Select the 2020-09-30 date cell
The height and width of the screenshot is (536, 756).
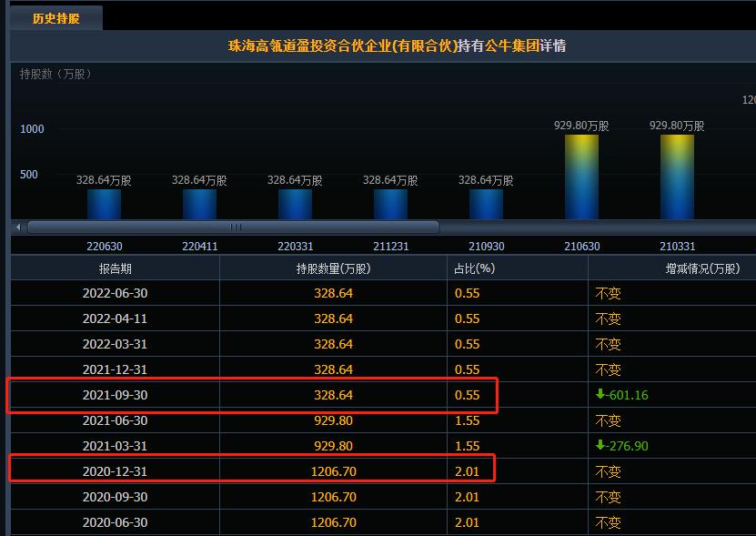(x=115, y=497)
